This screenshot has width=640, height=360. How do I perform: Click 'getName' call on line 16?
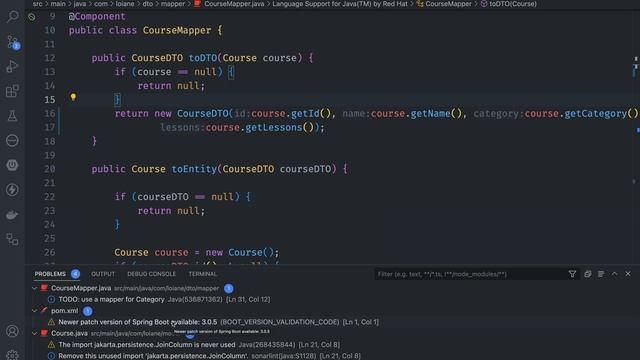coord(430,113)
